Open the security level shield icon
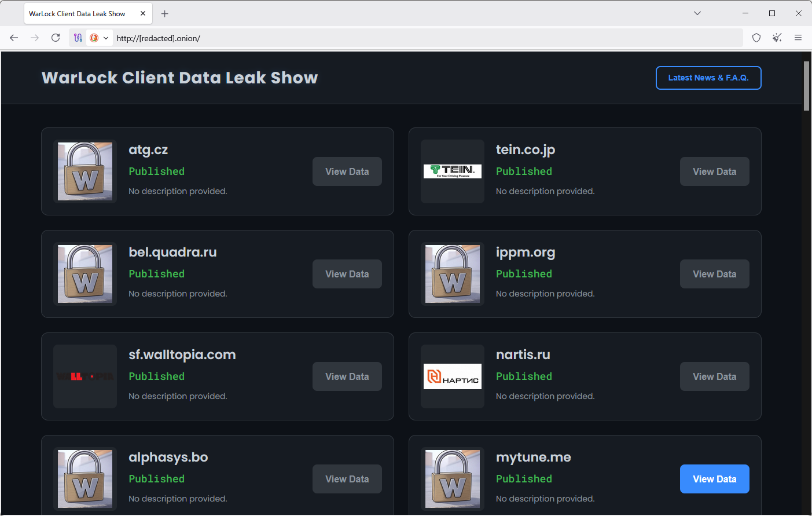 pyautogui.click(x=756, y=38)
